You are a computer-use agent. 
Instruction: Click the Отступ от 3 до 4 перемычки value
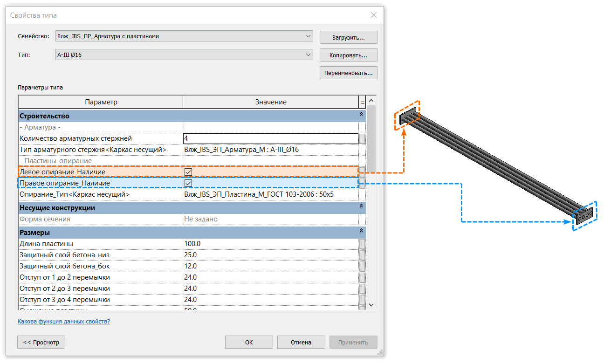pos(270,300)
